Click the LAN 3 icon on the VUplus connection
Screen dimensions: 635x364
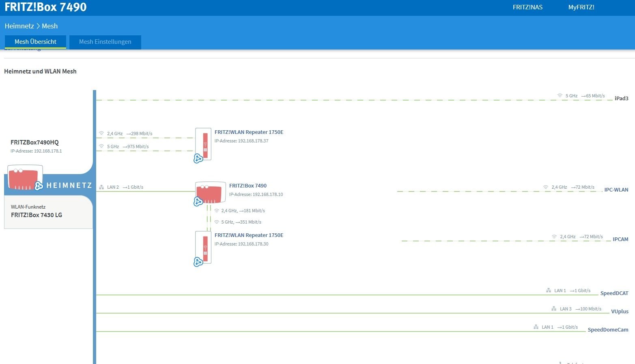[x=554, y=309]
